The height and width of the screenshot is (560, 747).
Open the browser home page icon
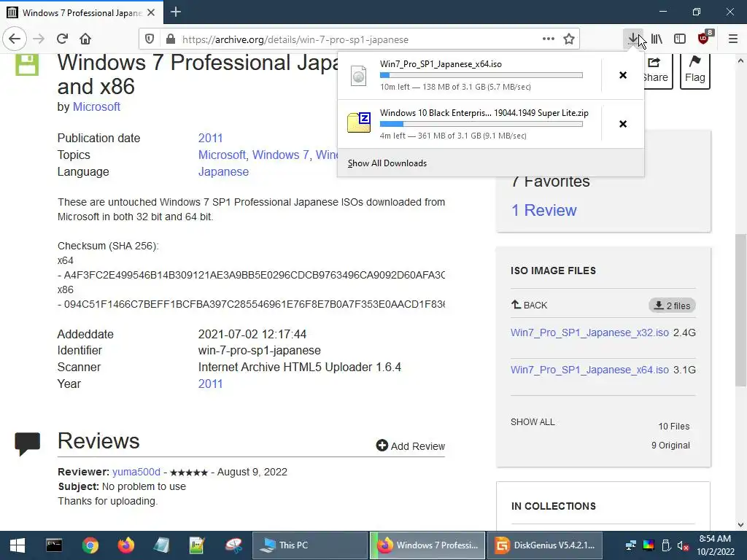pyautogui.click(x=85, y=39)
